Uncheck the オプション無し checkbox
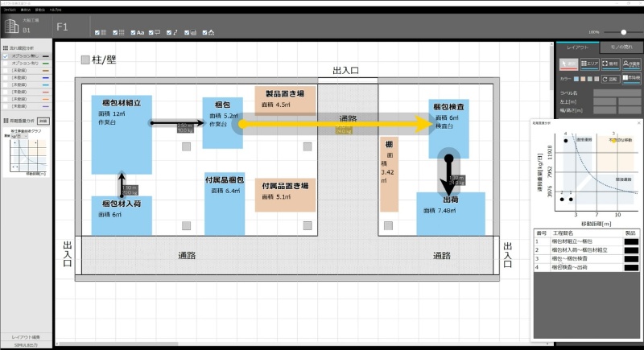The width and height of the screenshot is (644, 350). coord(6,56)
